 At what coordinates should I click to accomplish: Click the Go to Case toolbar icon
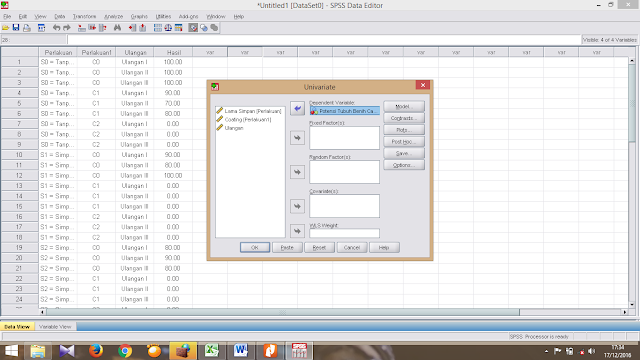82,28
